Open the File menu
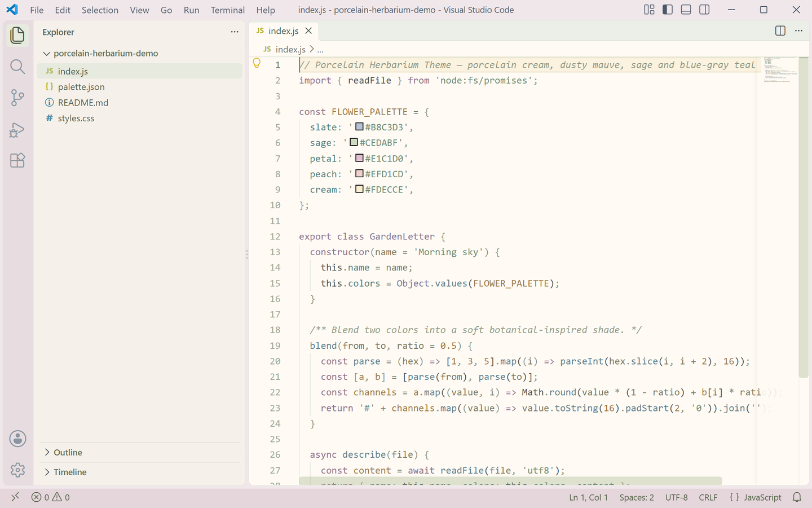 point(37,10)
